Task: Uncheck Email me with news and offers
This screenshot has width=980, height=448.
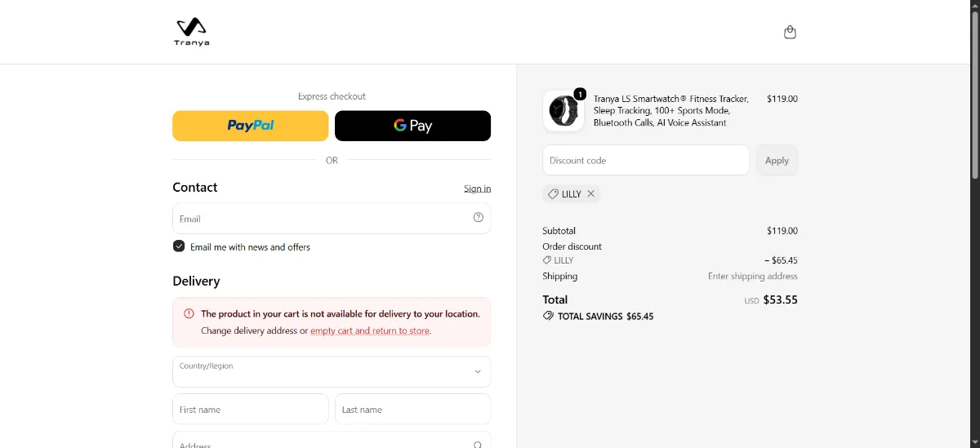Action: [x=179, y=246]
